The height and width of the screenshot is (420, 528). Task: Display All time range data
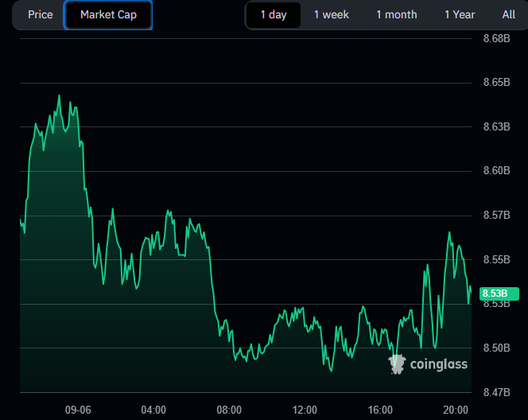508,15
